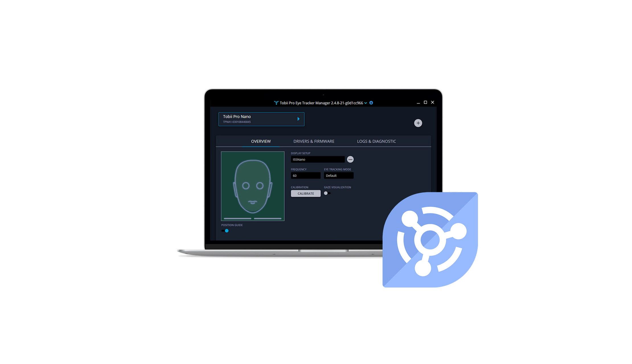The width and height of the screenshot is (632, 364).
Task: Click the face position guide image thumbnail
Action: [x=253, y=186]
